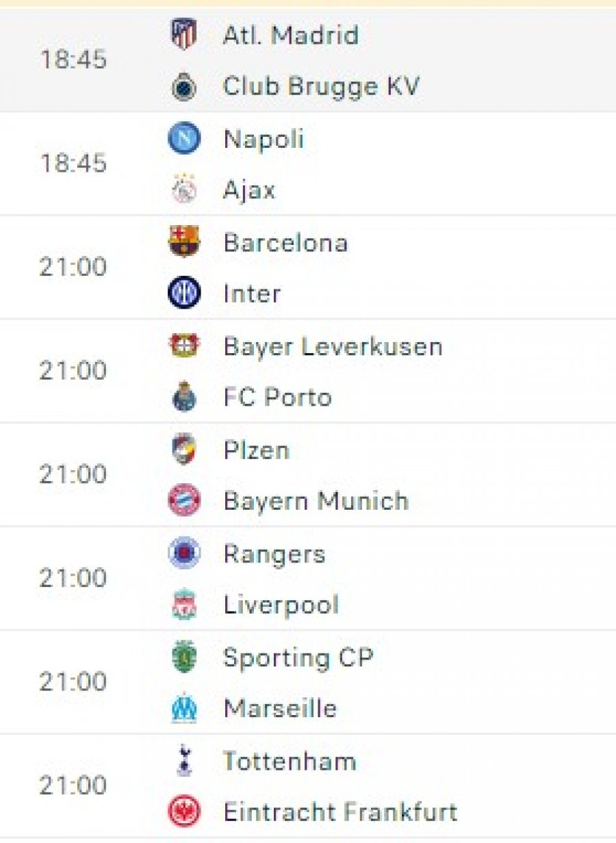616x843 pixels.
Task: Click the Rangers club crest
Action: click(x=183, y=553)
